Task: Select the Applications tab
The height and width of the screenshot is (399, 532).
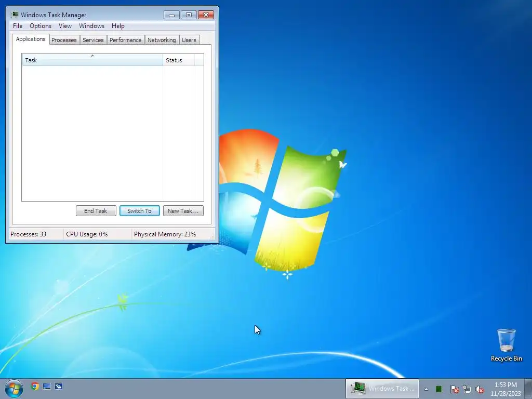Action: (31, 39)
